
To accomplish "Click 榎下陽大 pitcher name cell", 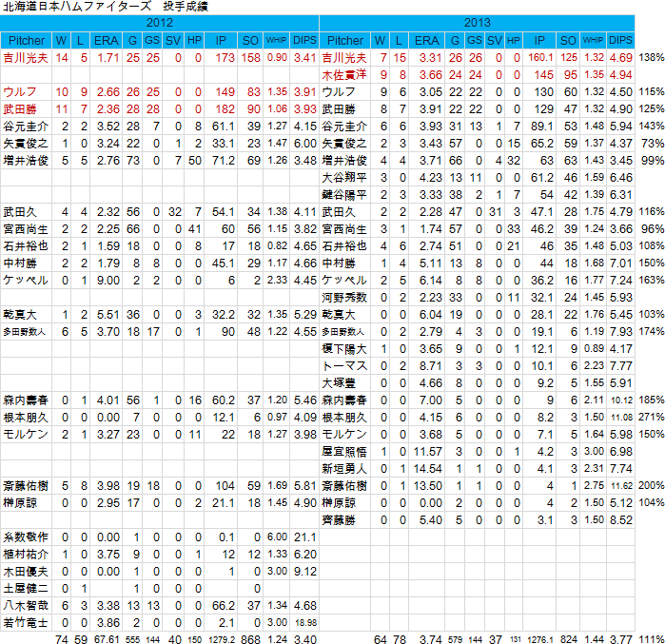I will 344,349.
